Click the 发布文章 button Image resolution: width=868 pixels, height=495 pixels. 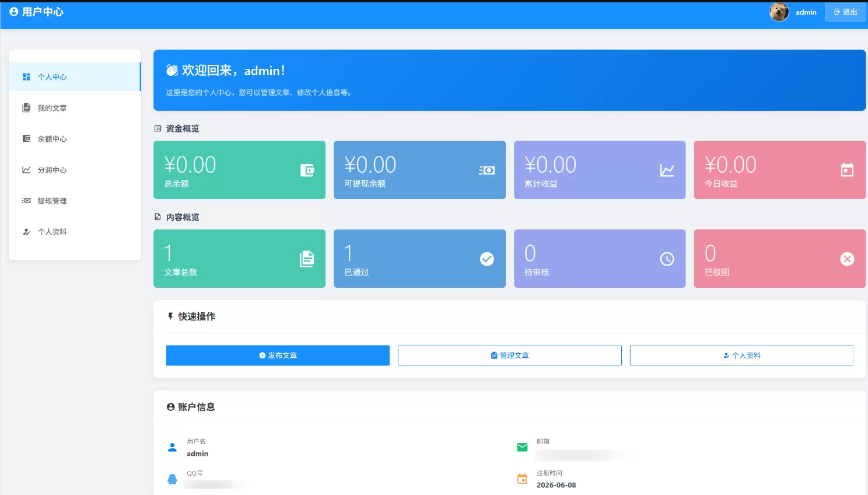[278, 355]
